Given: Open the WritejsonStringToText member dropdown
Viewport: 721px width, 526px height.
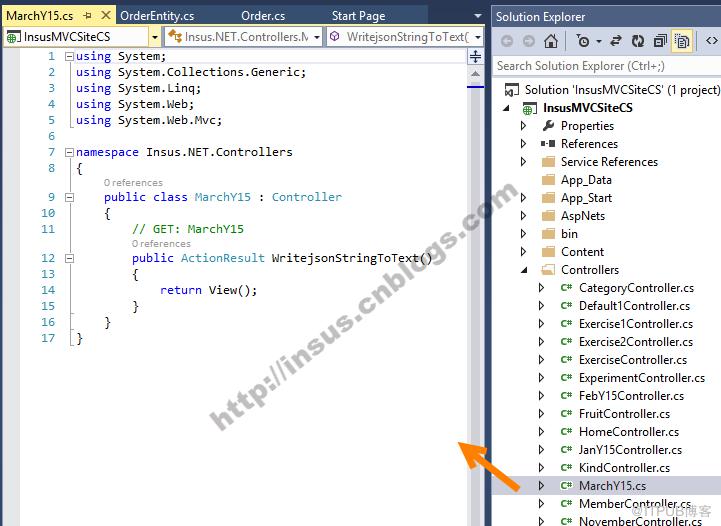Looking at the screenshot, I should [x=478, y=37].
